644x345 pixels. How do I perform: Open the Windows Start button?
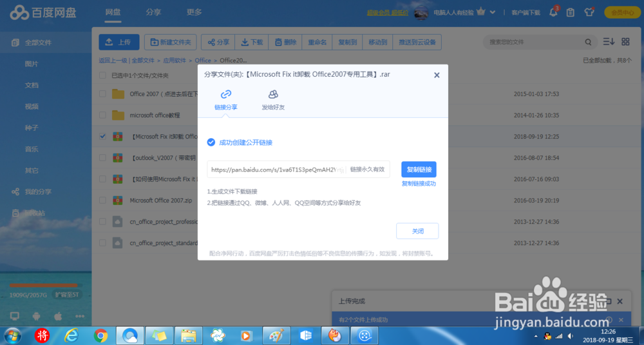point(12,335)
